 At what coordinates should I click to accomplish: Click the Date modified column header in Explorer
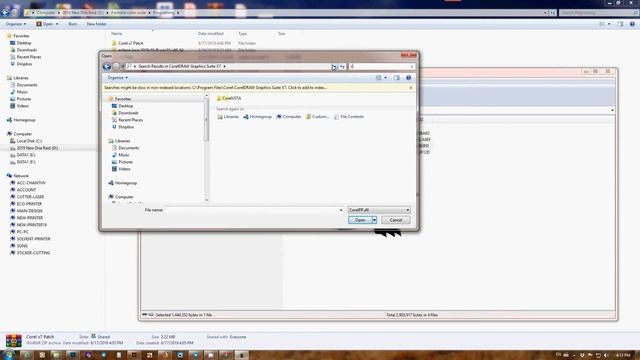coord(211,34)
